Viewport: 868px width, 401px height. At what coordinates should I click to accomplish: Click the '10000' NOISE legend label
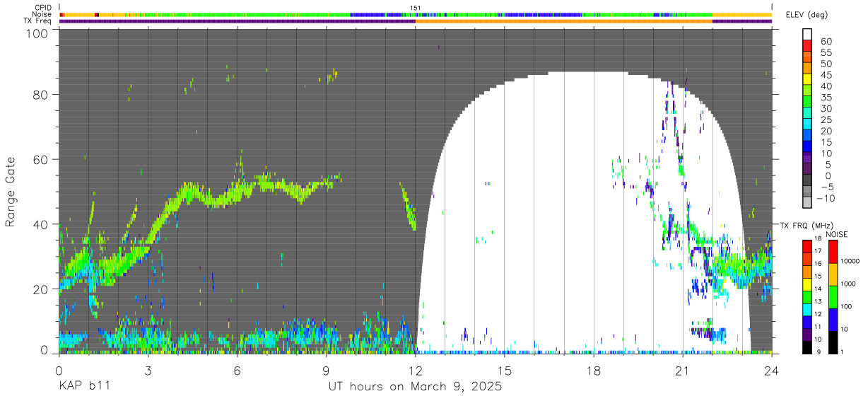[852, 262]
